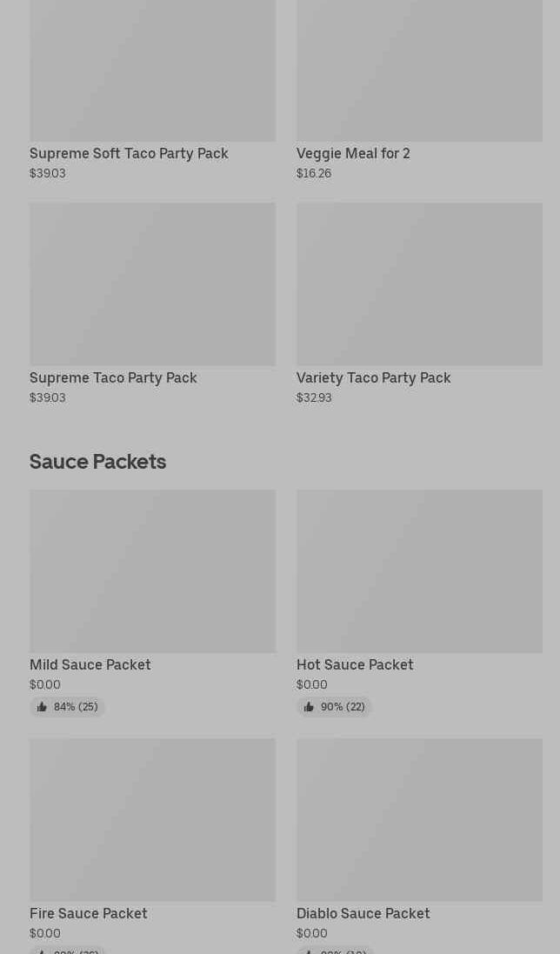Open the Supreme Taco Party Pack title link
This screenshot has height=954, width=560.
point(113,378)
